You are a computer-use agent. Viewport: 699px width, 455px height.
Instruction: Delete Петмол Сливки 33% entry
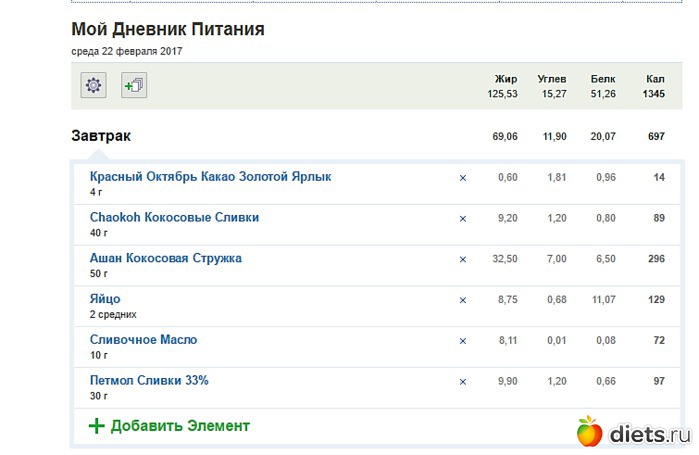click(x=462, y=381)
